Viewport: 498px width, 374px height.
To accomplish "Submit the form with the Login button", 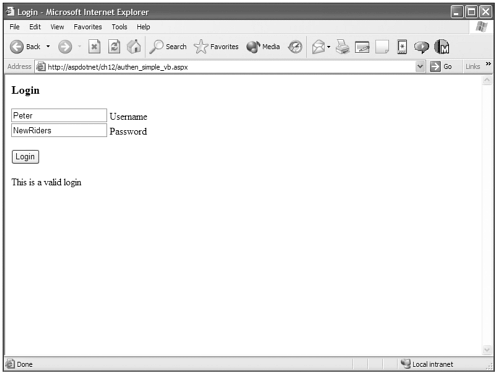I will coord(25,157).
